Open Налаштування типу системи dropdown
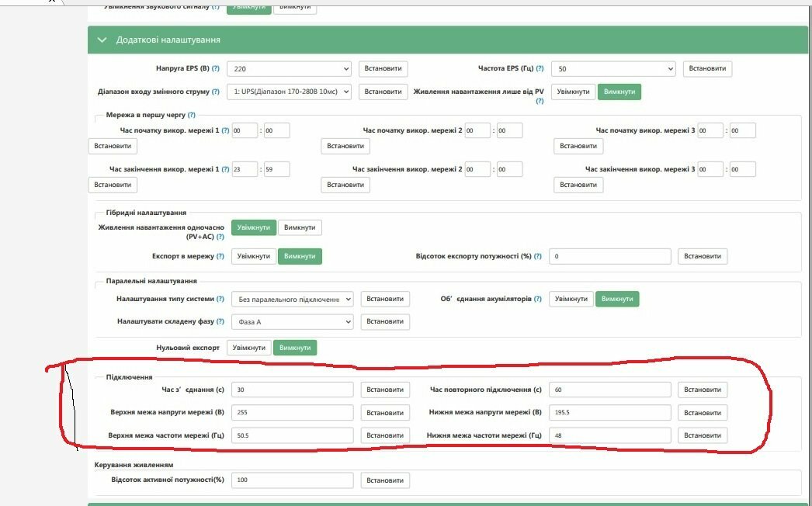812x506 pixels. [x=292, y=299]
